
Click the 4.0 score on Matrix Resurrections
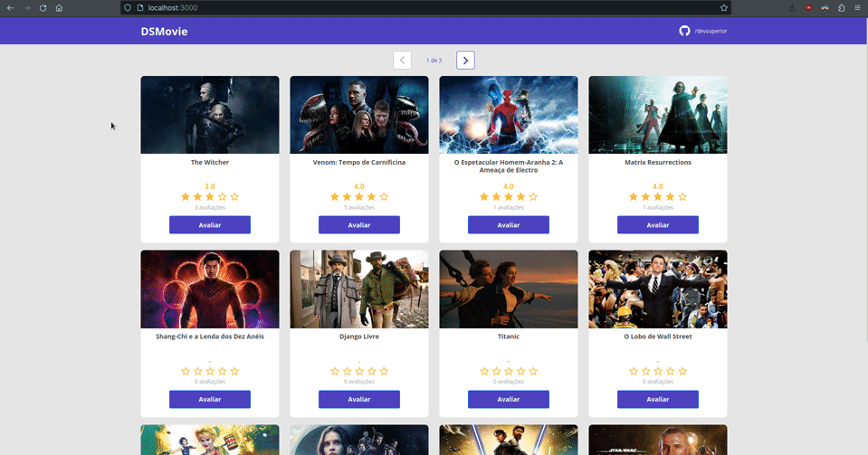click(658, 186)
